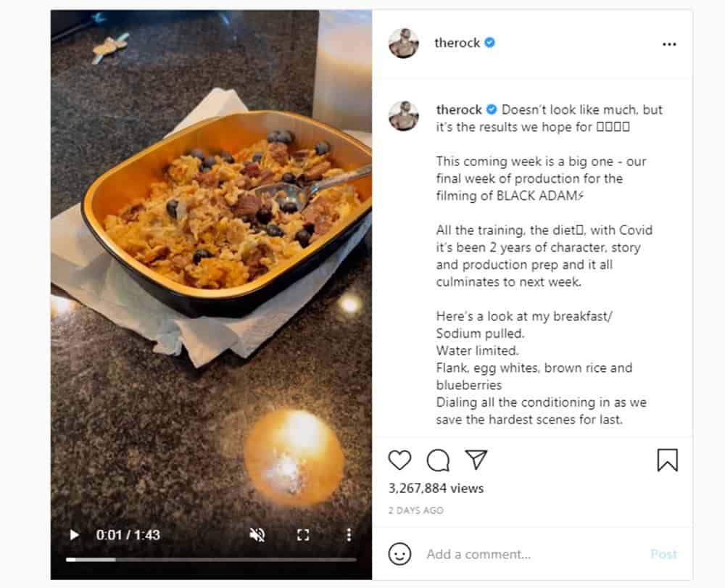Click the 3,267,884 views count
The image size is (725, 588).
point(436,488)
